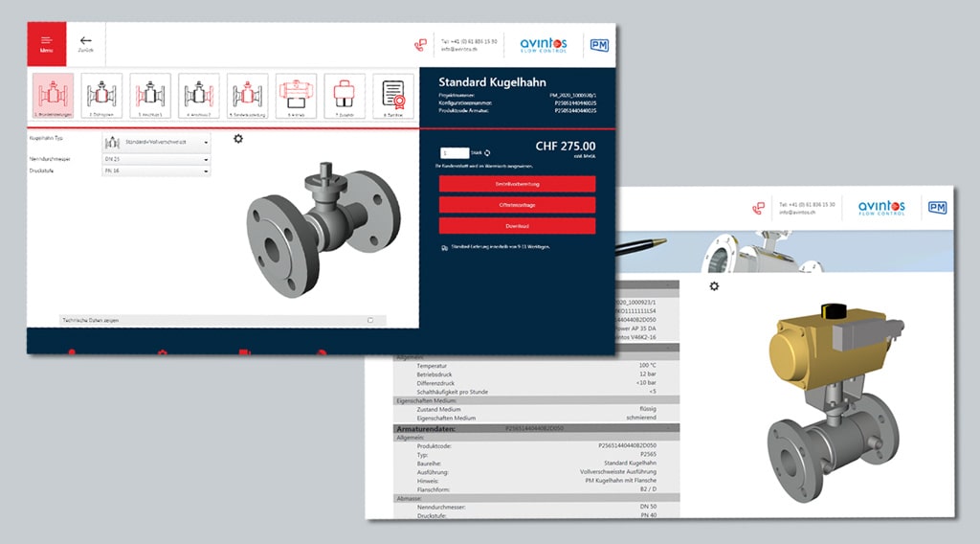This screenshot has height=544, width=980.
Task: Select step 7 Zubehör accessory icon
Action: (x=345, y=96)
